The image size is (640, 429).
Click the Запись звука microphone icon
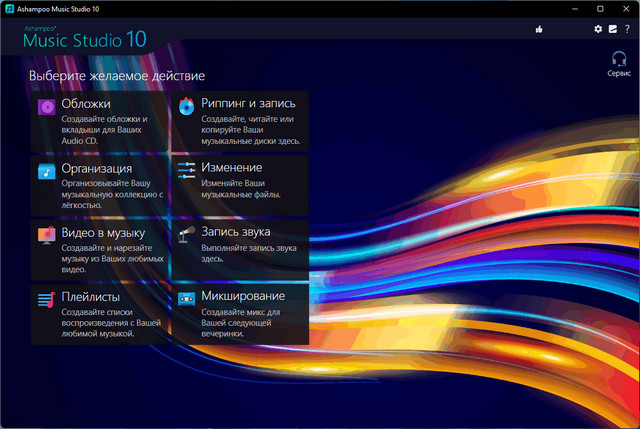click(x=187, y=236)
